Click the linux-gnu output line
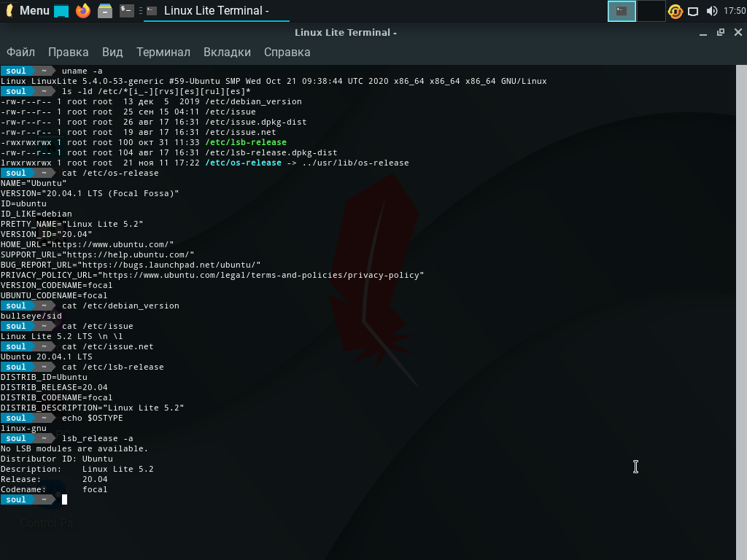This screenshot has height=560, width=747. tap(23, 429)
